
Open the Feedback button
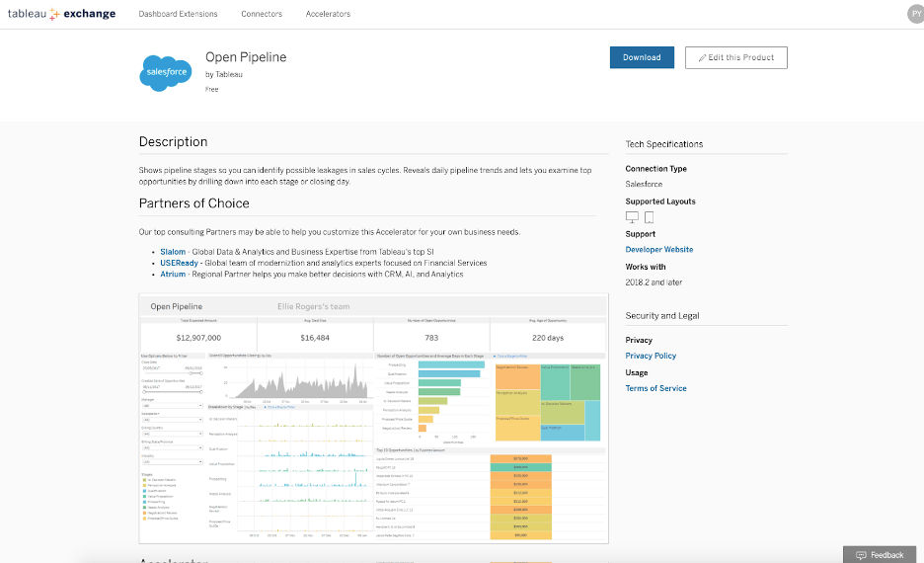point(880,555)
